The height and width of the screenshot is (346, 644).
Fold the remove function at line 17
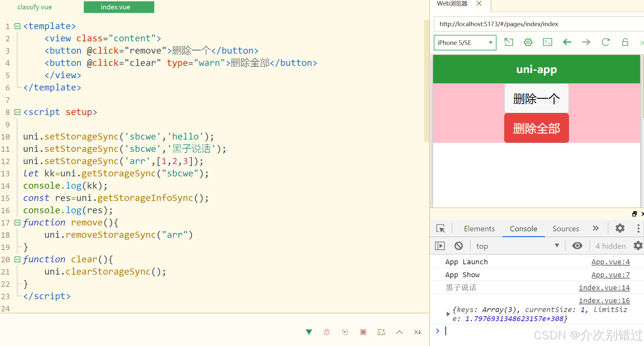pos(17,223)
